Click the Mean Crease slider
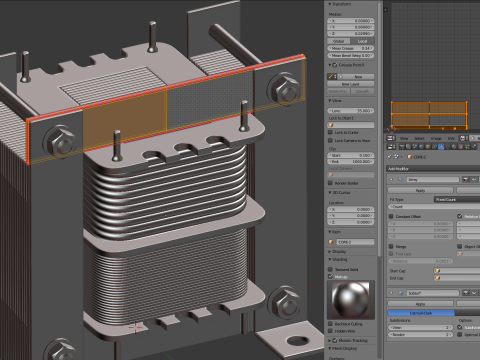Image resolution: width=480 pixels, height=360 pixels. (x=351, y=48)
